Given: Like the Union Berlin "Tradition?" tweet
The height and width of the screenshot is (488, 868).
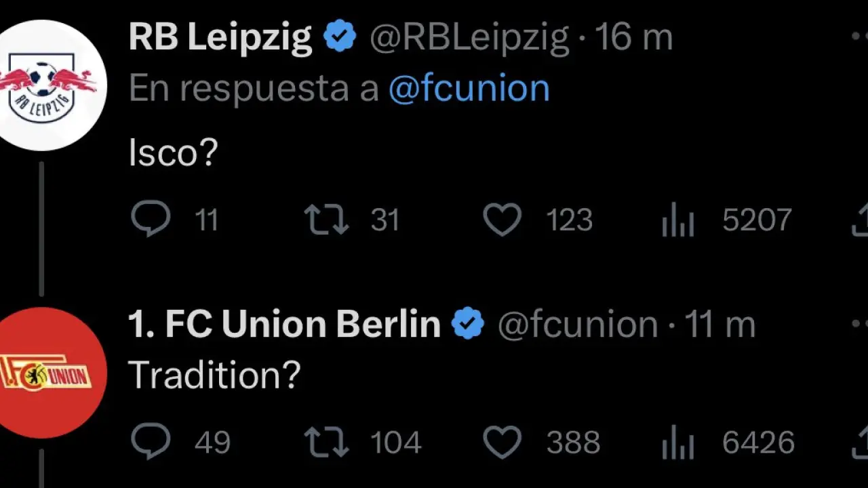Looking at the screenshot, I should coord(502,443).
